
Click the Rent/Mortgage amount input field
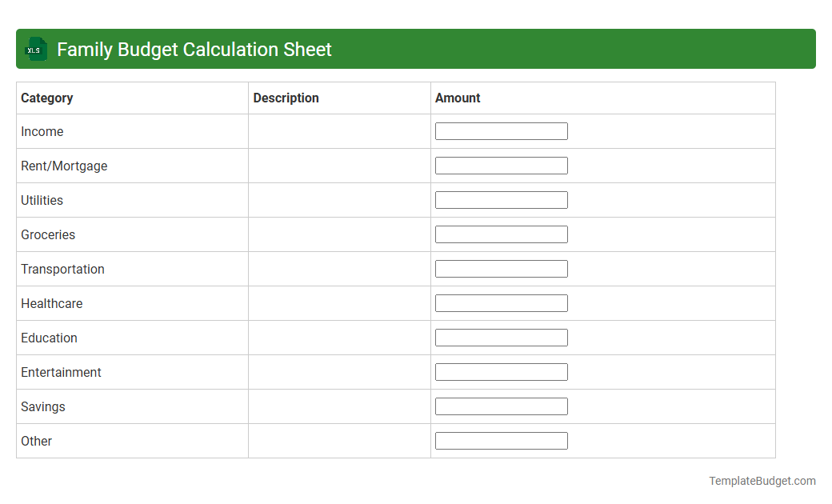coord(501,165)
